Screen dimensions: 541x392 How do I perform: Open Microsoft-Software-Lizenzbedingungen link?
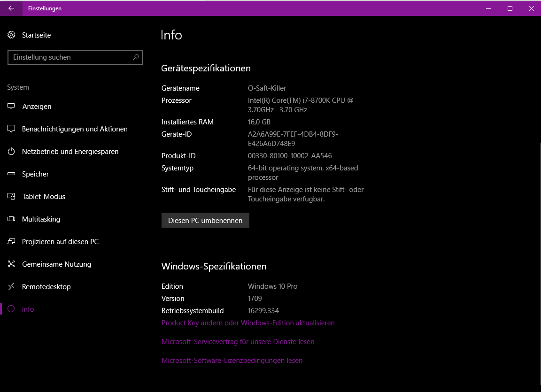(232, 360)
